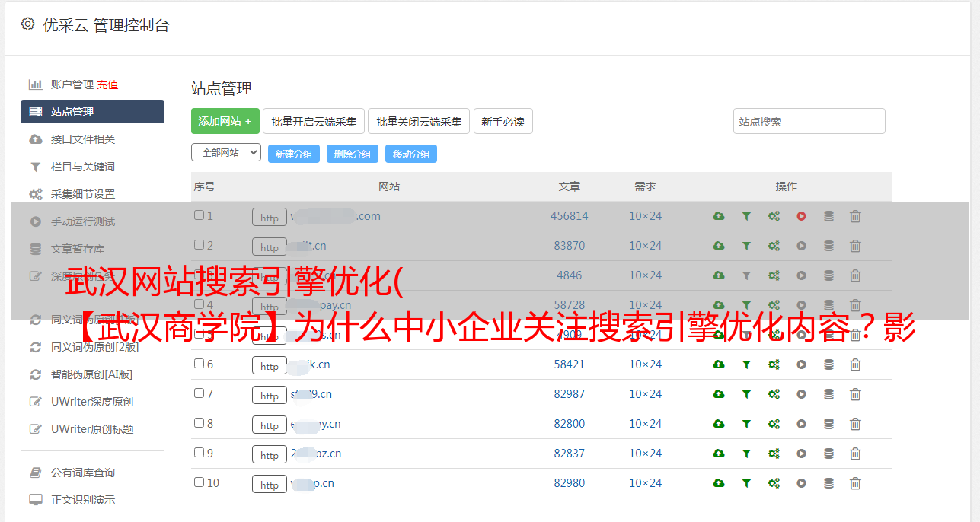This screenshot has height=522, width=980.
Task: Click filter icon in row 7
Action: click(x=746, y=394)
